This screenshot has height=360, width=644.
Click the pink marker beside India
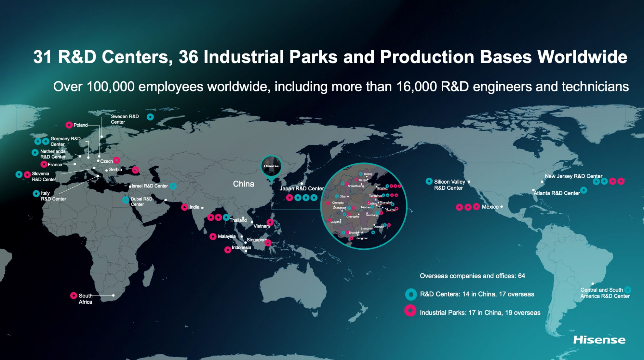coord(184,207)
